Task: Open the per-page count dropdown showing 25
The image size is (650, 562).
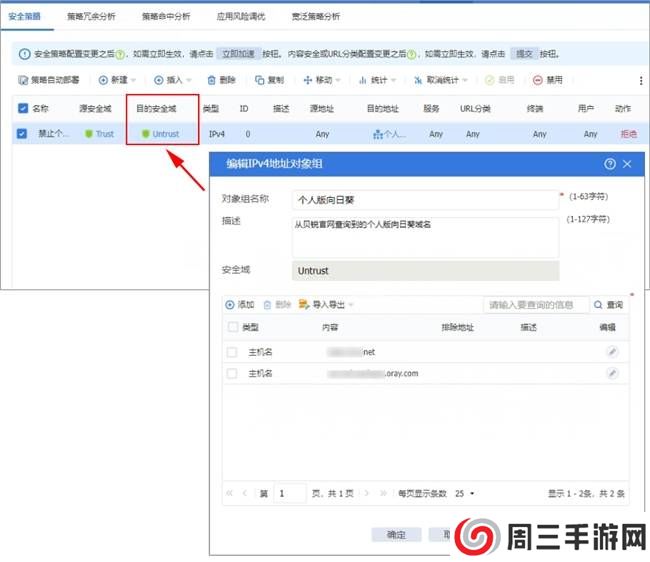Action: 465,493
